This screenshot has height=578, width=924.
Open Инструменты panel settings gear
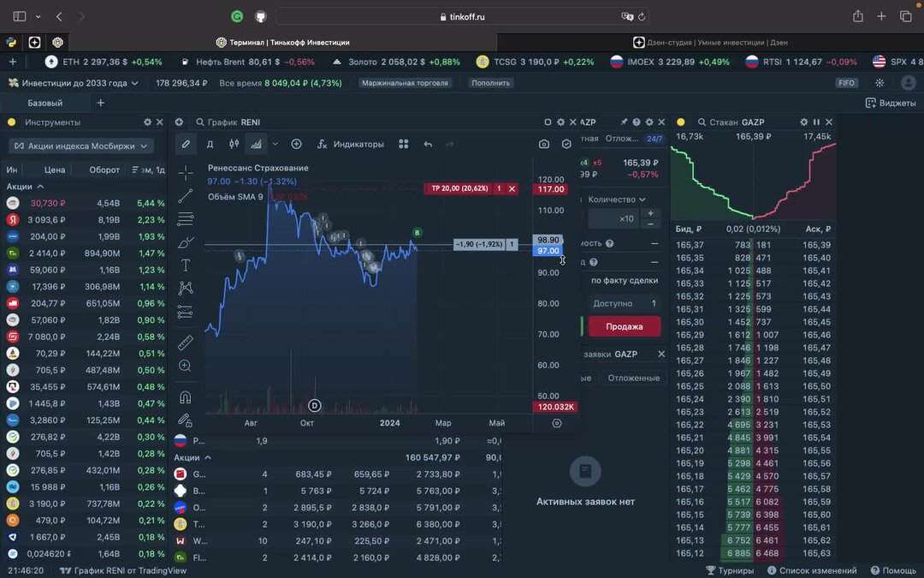click(x=147, y=122)
